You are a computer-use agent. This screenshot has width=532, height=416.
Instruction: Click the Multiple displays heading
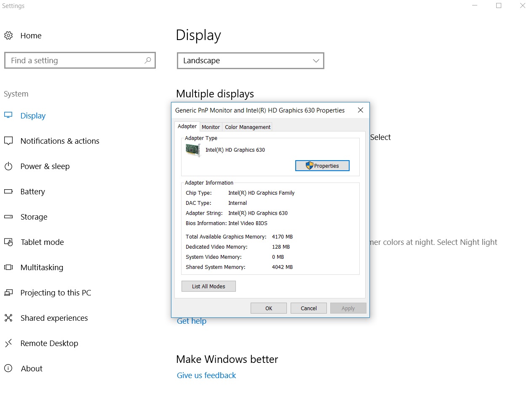[215, 94]
